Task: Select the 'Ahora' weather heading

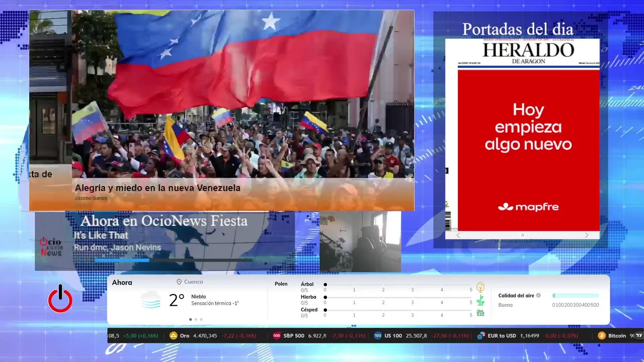Action: [x=122, y=283]
